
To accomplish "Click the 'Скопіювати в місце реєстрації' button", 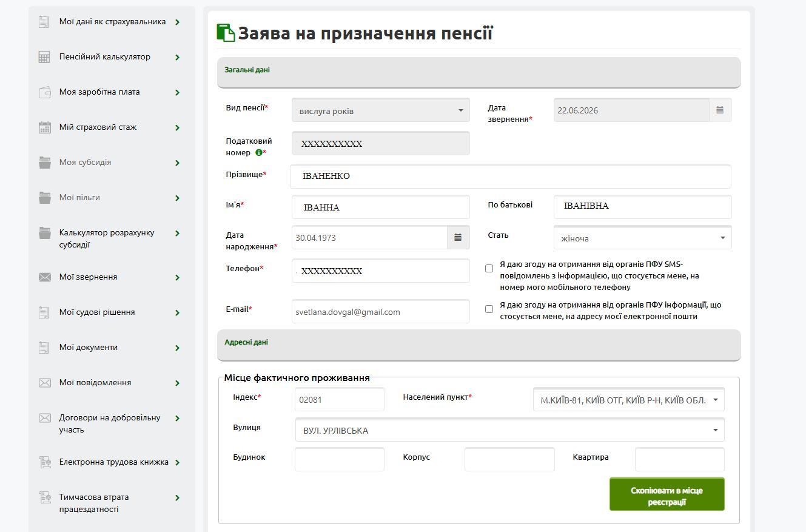I will coord(667,494).
